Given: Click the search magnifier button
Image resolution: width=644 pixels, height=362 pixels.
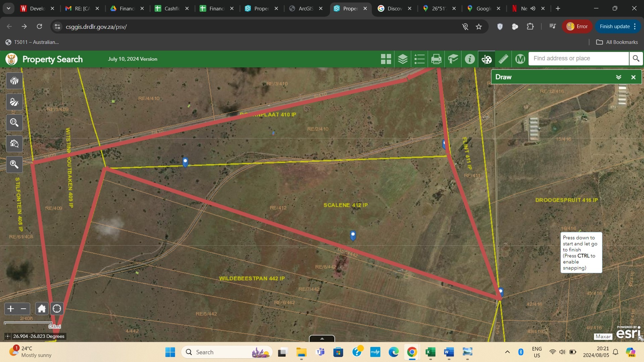Looking at the screenshot, I should pos(636,58).
